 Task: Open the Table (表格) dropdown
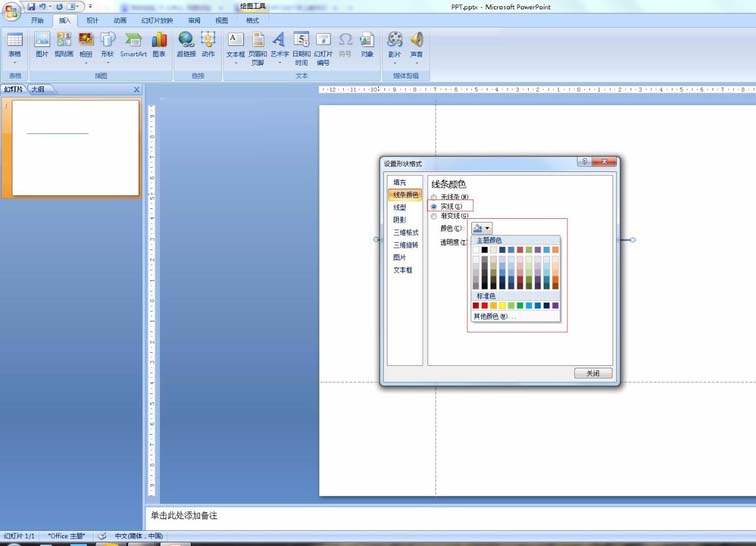pos(15,48)
